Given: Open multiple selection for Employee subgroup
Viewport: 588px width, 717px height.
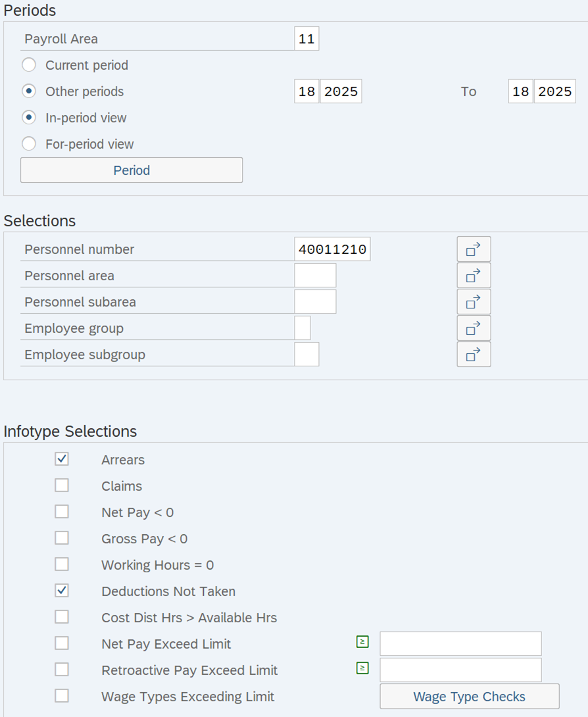Looking at the screenshot, I should 474,354.
